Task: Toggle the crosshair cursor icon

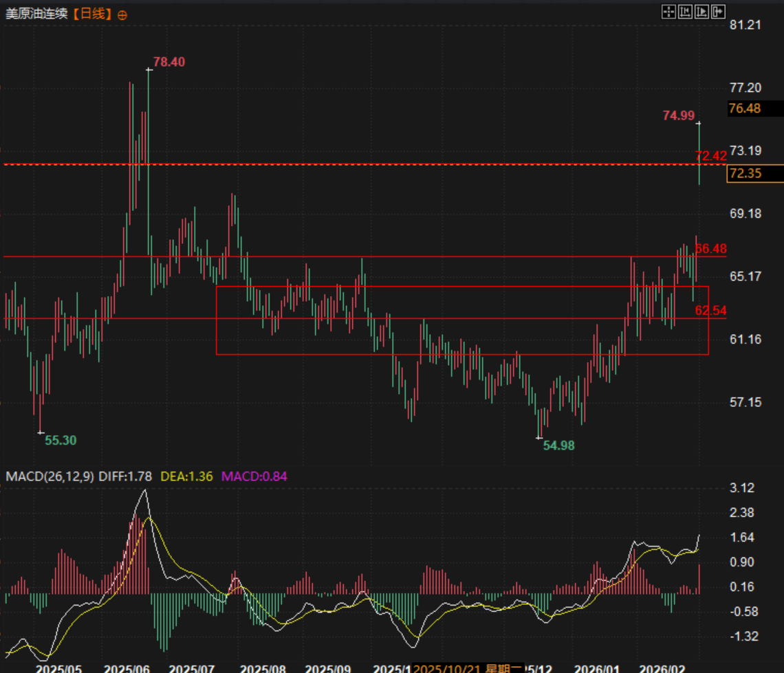Action: [668, 12]
